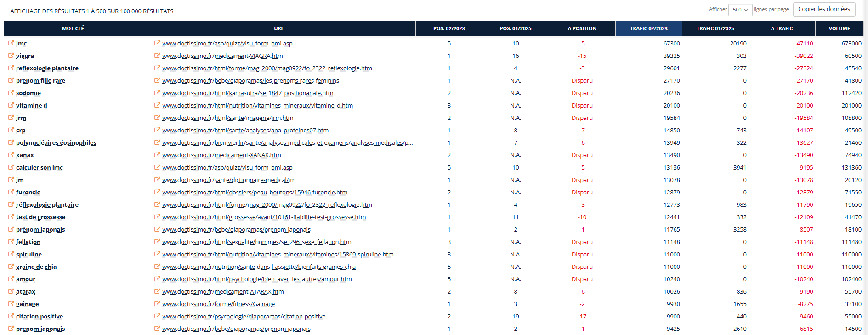The height and width of the screenshot is (335, 868).
Task: Open external link icon beside keyword gainage
Action: pos(11,304)
